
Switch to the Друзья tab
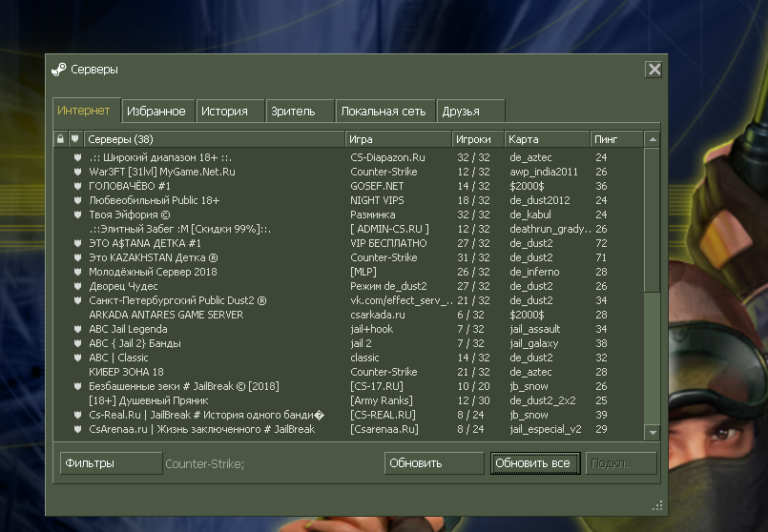pyautogui.click(x=470, y=112)
